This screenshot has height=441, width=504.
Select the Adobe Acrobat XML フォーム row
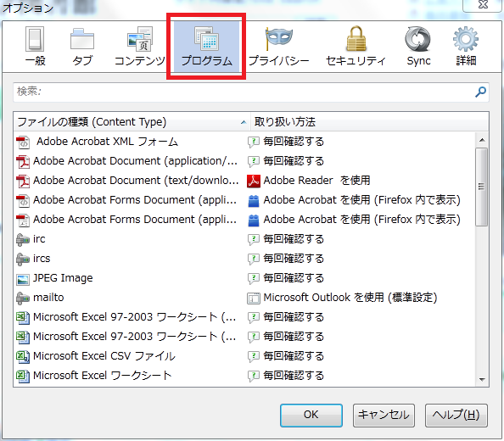[244, 142]
